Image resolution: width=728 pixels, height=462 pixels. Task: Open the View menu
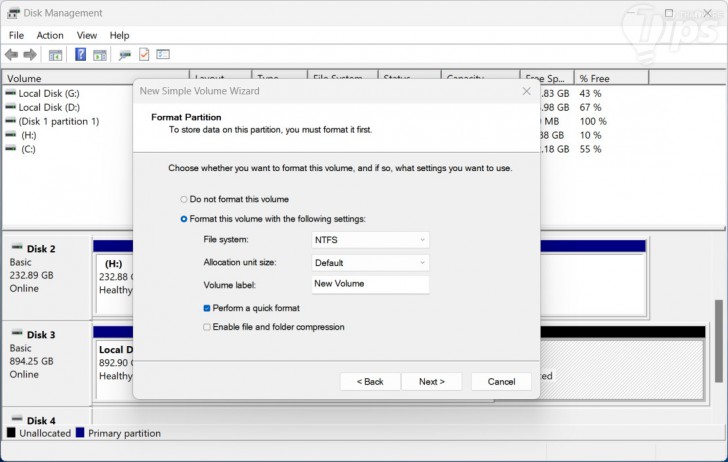coord(87,35)
